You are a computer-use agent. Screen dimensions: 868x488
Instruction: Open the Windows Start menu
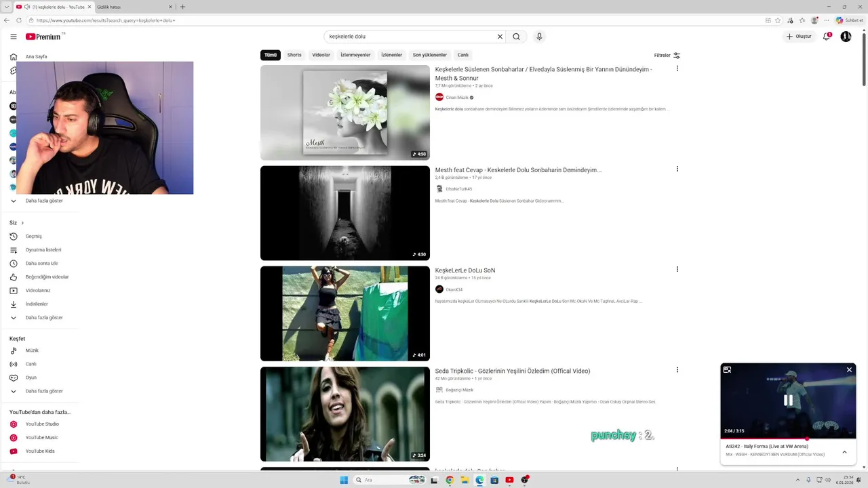344,480
